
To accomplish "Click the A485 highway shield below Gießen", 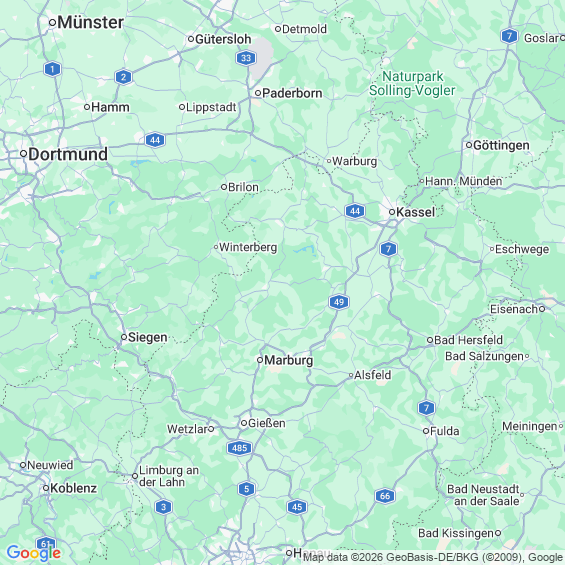I will (x=240, y=448).
